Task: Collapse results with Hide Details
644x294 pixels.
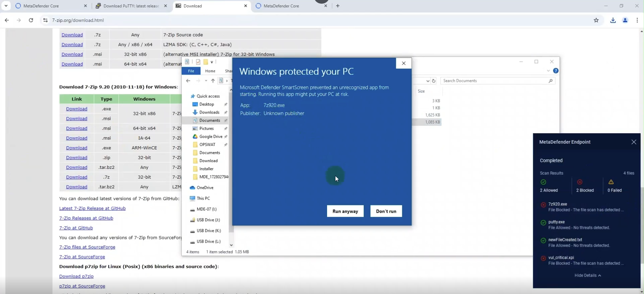Action: 588,275
